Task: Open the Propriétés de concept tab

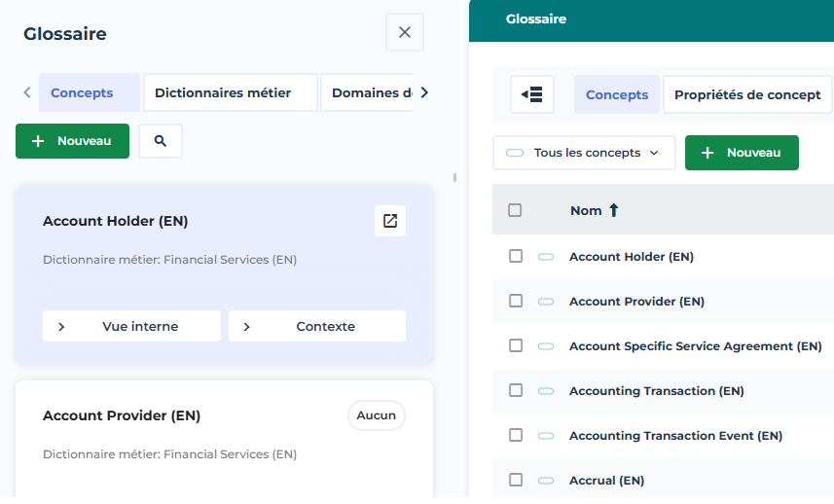Action: pos(747,94)
